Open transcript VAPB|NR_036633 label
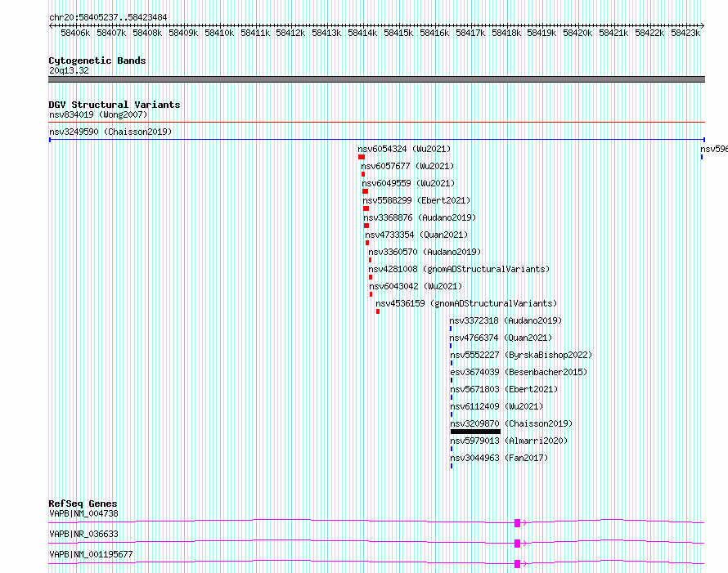Screen dimensions: 728x573 click(x=83, y=534)
